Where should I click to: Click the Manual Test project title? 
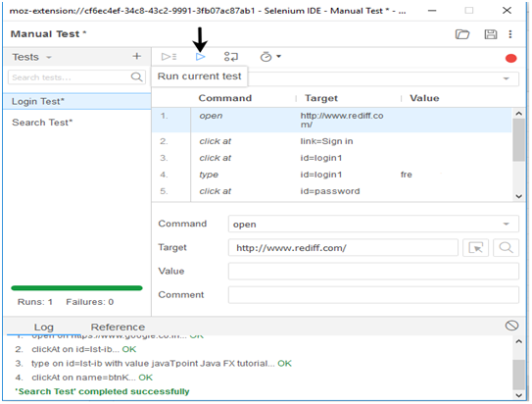click(x=49, y=34)
